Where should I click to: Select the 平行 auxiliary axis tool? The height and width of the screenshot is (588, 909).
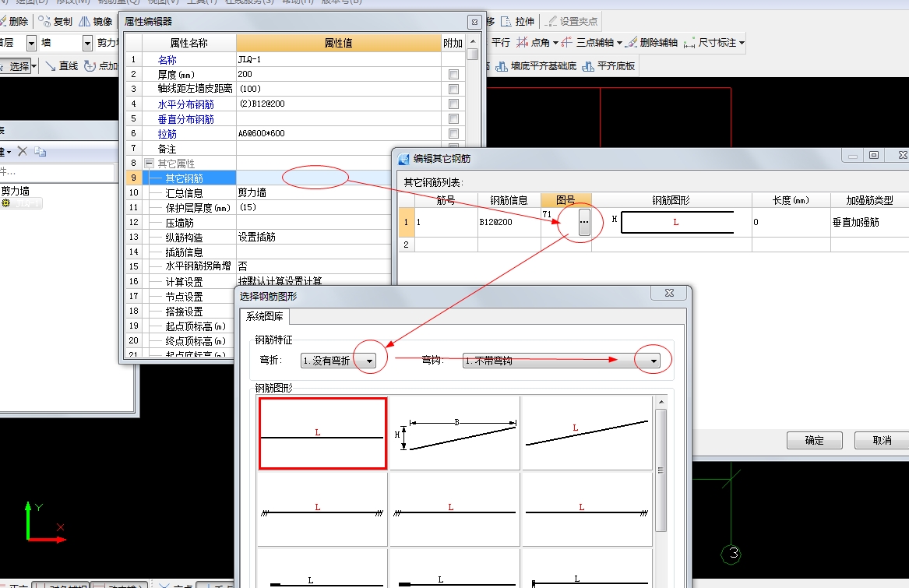click(x=500, y=42)
